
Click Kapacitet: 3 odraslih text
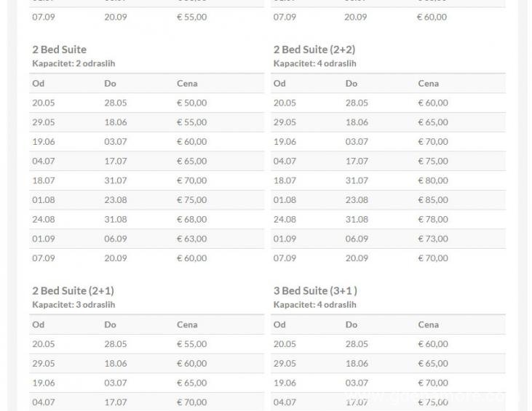[74, 305]
